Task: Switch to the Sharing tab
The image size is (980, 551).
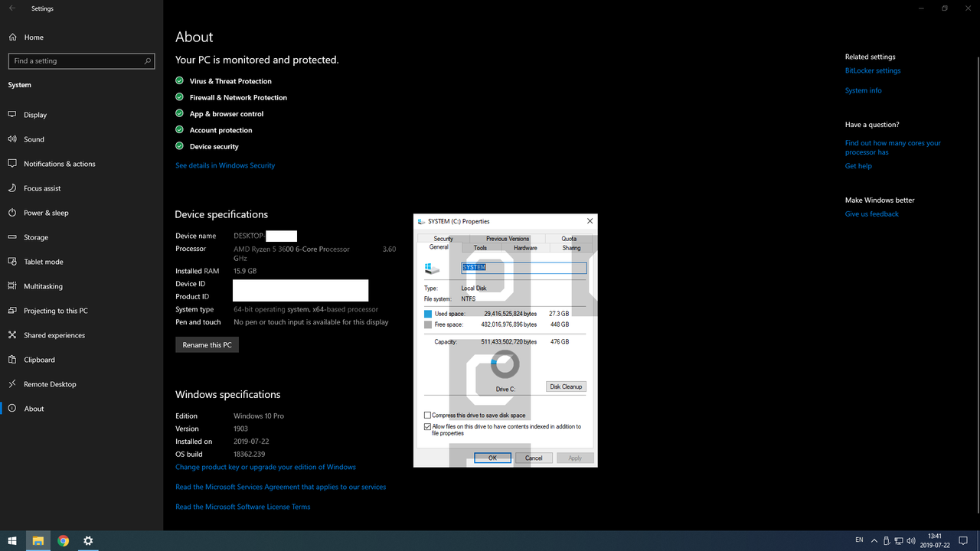Action: click(571, 248)
